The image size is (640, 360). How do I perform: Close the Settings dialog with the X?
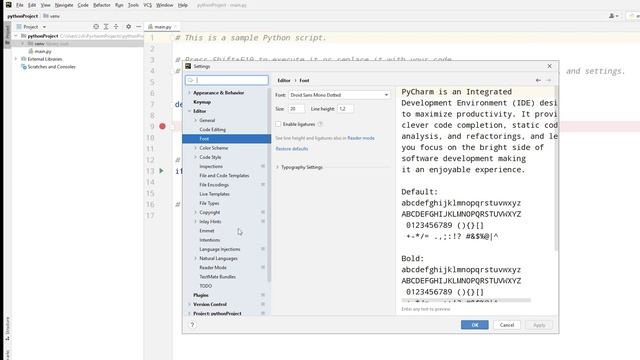pos(549,66)
